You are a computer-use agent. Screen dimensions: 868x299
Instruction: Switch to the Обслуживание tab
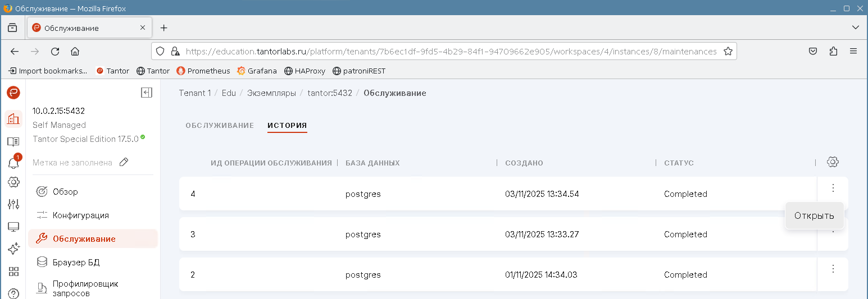pos(220,125)
